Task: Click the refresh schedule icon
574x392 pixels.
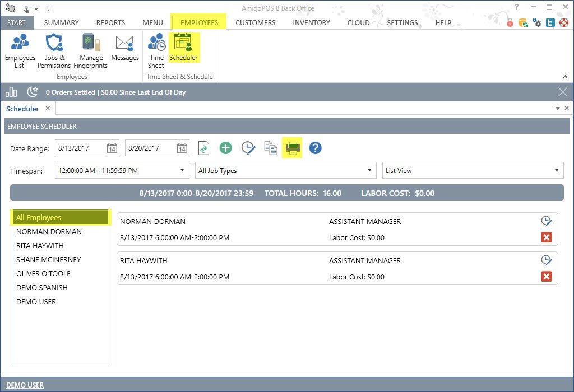Action: 203,148
